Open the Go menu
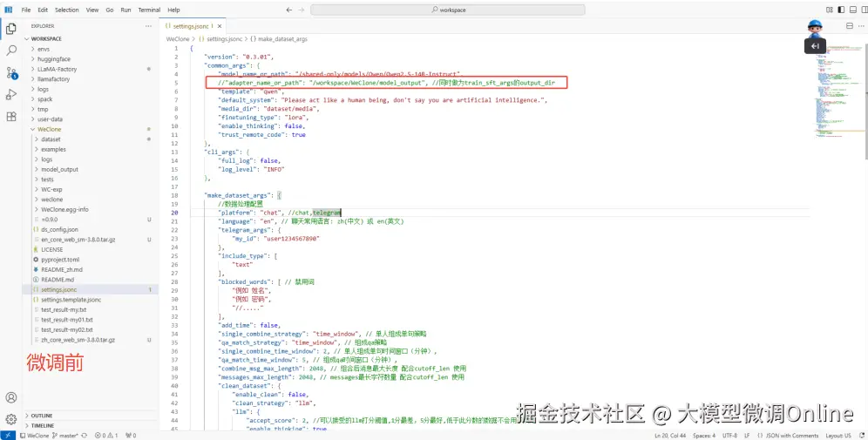Screen dimensions: 868x440 (110, 10)
